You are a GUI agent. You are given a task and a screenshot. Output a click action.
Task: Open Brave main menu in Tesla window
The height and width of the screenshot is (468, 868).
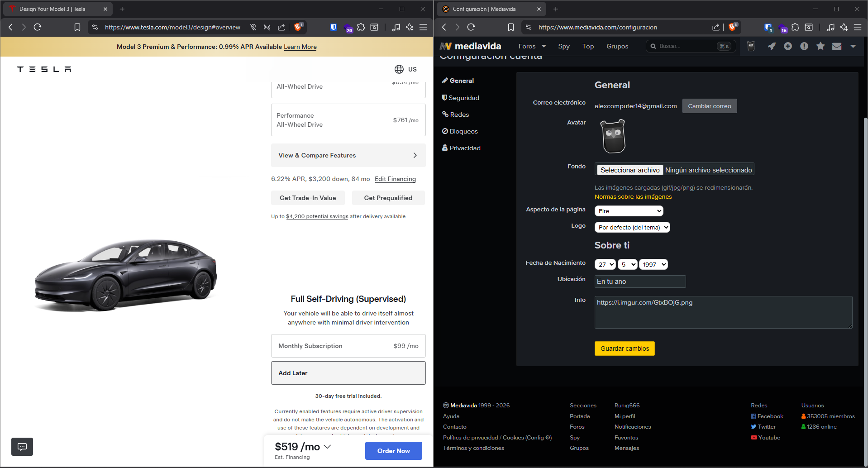click(x=423, y=27)
